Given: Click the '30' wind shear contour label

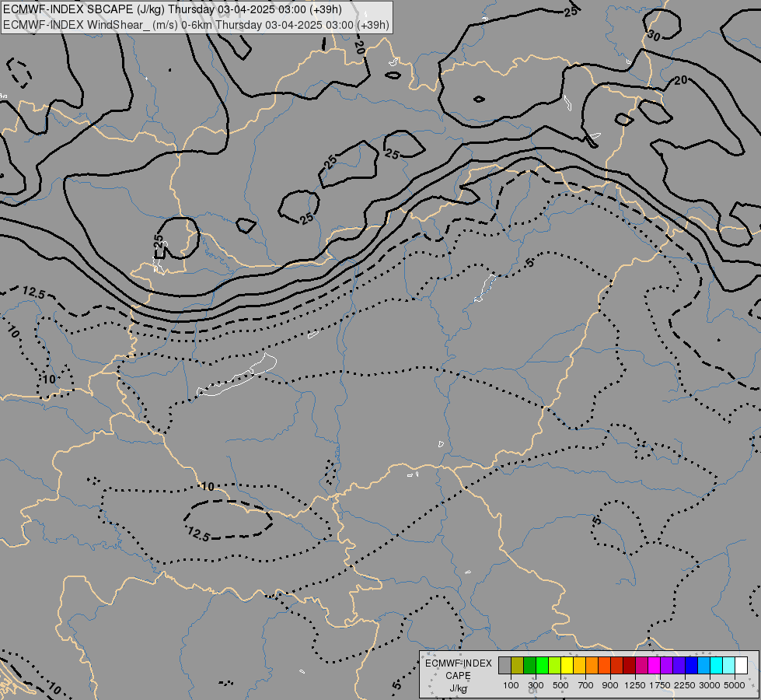Looking at the screenshot, I should click(x=654, y=36).
